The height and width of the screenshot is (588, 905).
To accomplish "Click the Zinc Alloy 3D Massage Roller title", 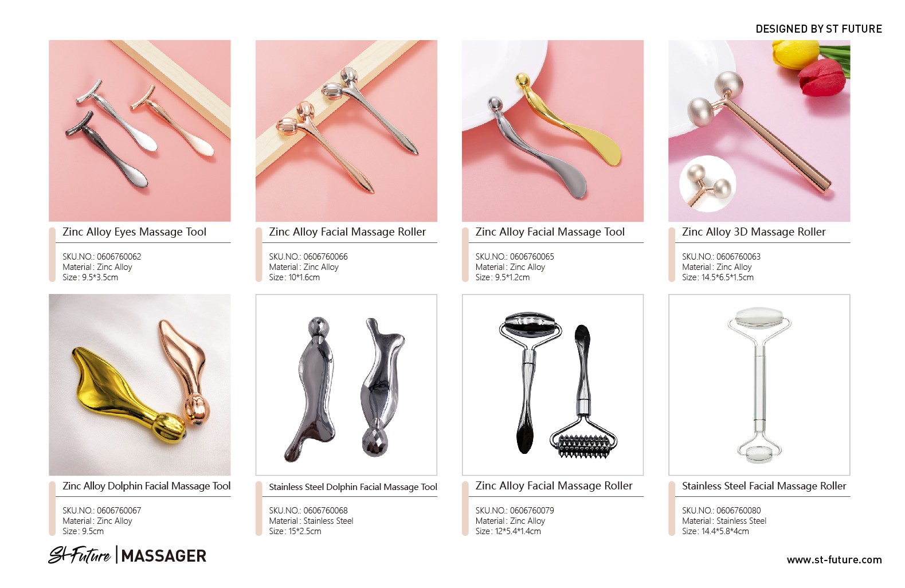I will [x=754, y=232].
